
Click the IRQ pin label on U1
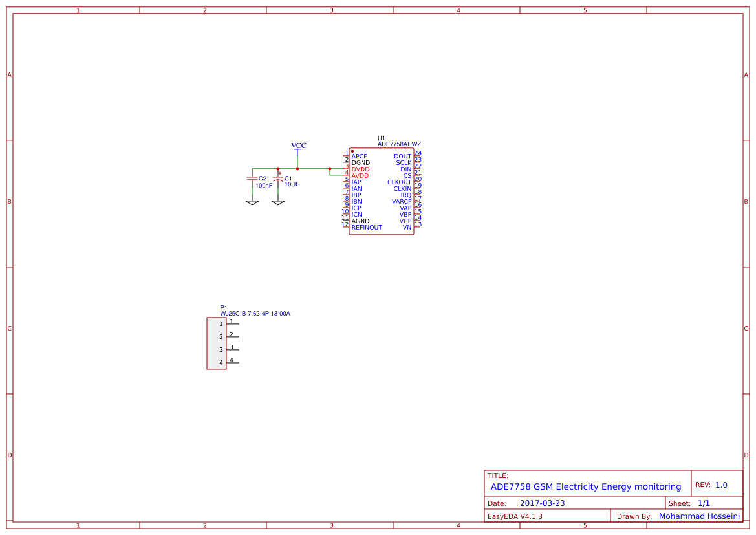pyautogui.click(x=406, y=195)
